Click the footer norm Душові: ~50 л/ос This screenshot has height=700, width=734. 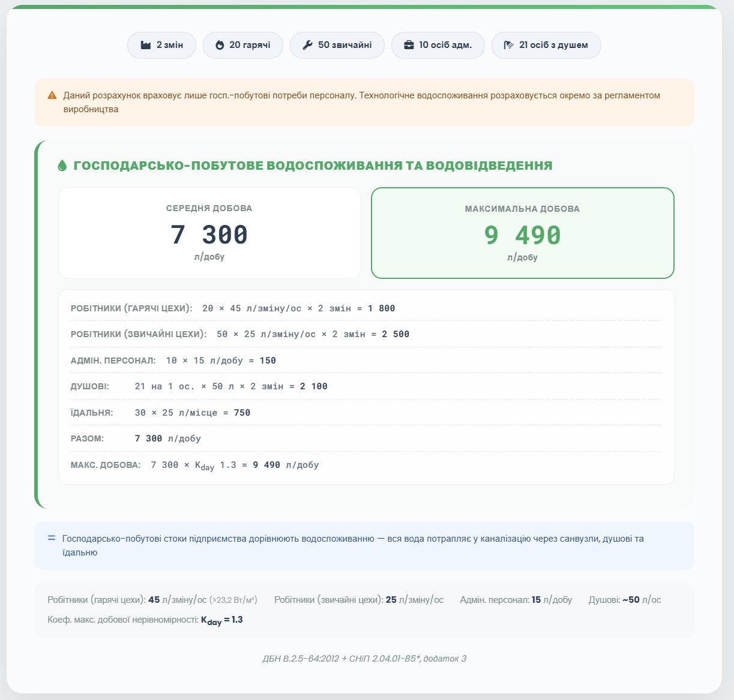click(x=625, y=600)
